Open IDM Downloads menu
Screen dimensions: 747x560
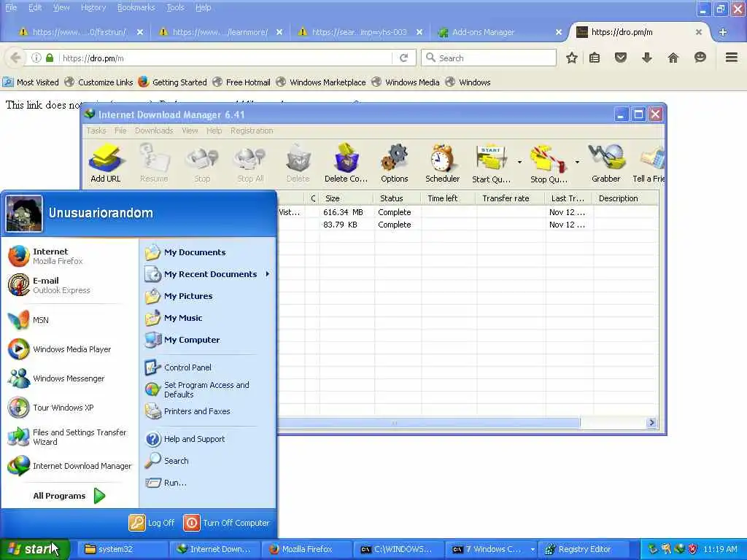[x=154, y=131]
